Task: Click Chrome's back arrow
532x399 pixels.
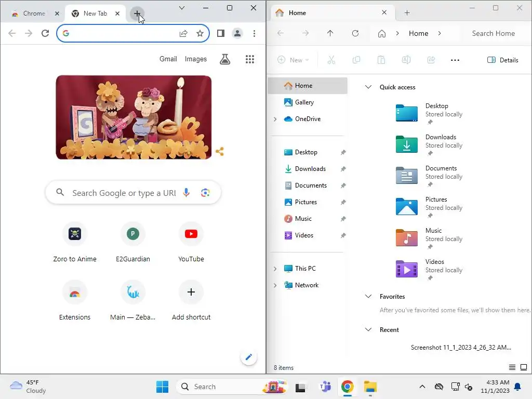Action: pos(12,33)
